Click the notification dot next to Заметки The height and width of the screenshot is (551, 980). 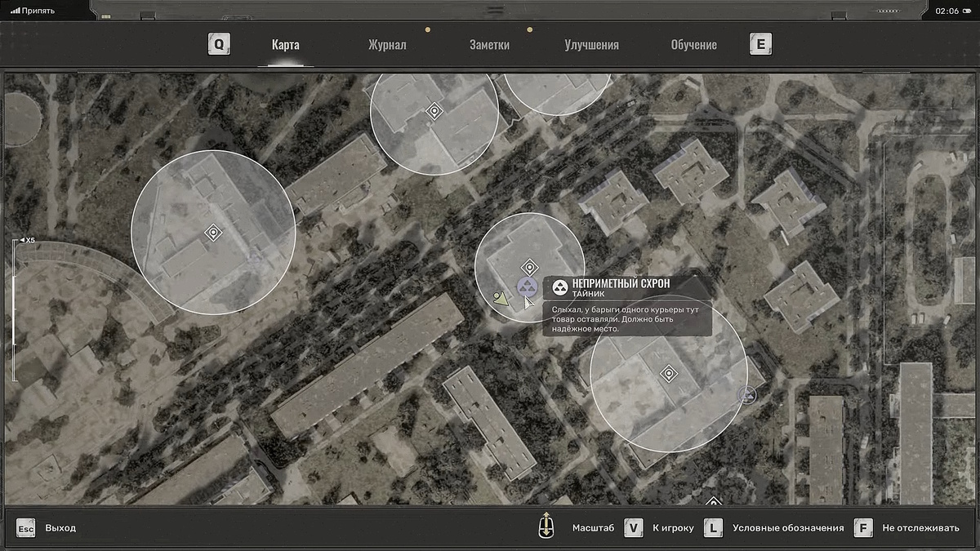(x=529, y=30)
